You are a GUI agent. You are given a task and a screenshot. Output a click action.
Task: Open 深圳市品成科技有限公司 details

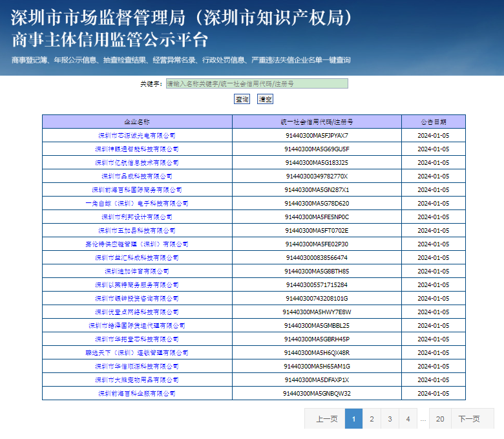click(x=137, y=176)
